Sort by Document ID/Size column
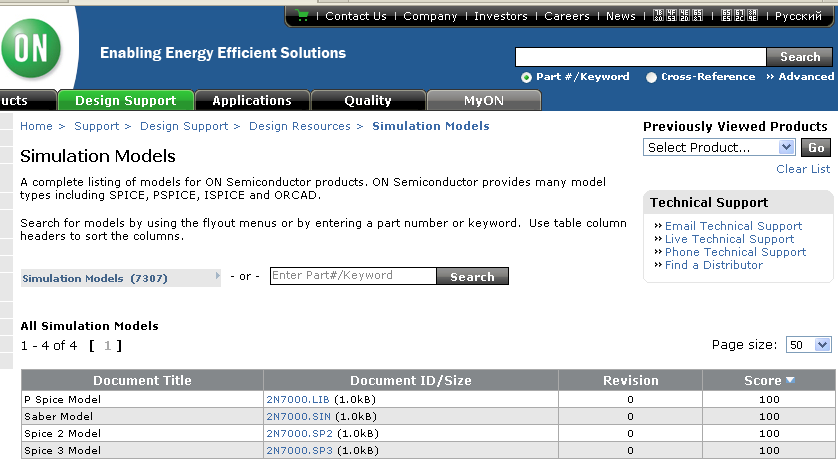The height and width of the screenshot is (467, 838). tap(410, 380)
